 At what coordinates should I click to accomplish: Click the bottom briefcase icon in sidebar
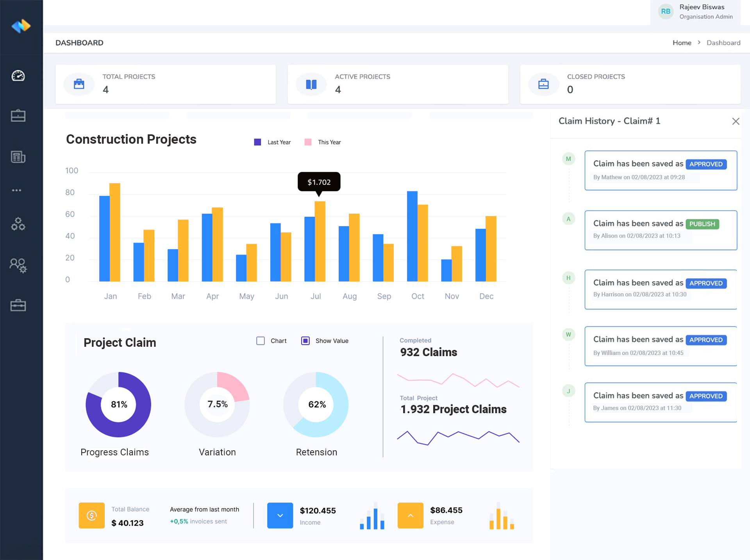point(18,305)
